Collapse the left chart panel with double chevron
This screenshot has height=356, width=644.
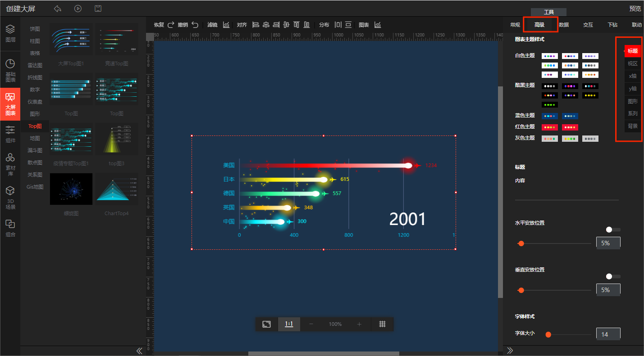coord(139,351)
